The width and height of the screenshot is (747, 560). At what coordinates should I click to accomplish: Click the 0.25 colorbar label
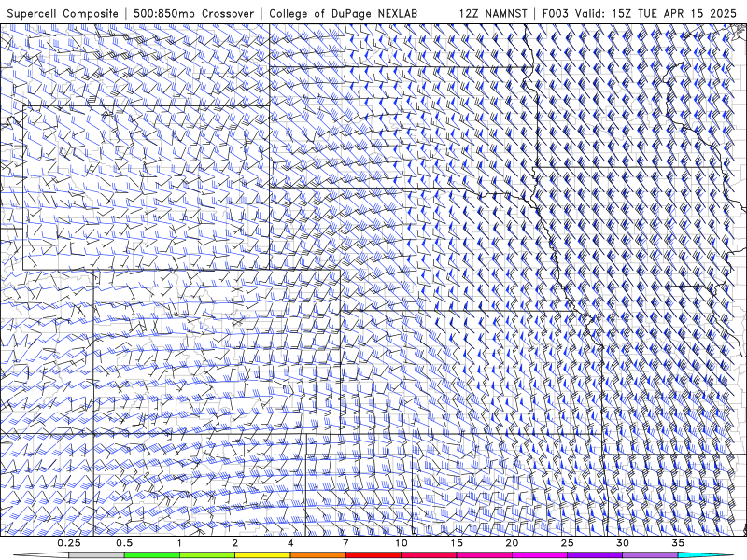(69, 543)
